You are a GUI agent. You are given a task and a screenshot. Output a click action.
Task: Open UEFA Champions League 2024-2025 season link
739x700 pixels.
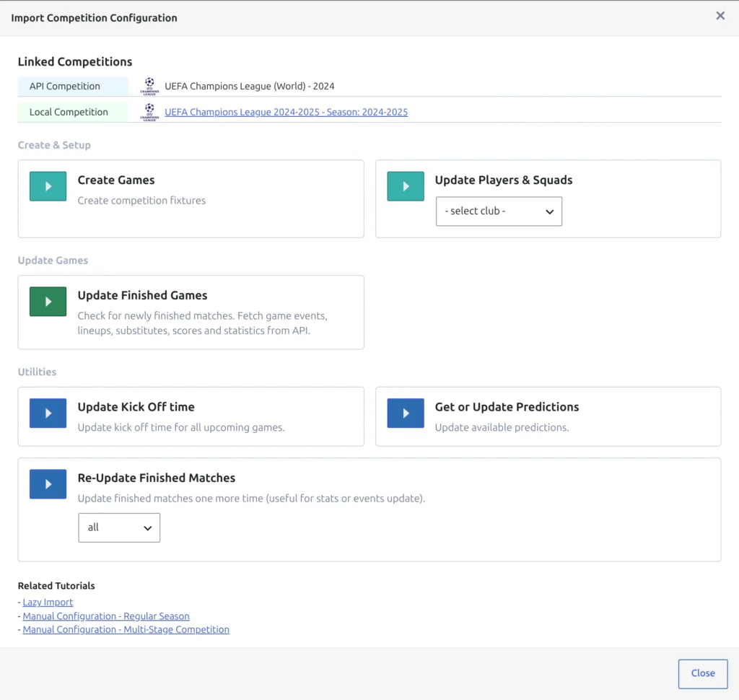(286, 112)
